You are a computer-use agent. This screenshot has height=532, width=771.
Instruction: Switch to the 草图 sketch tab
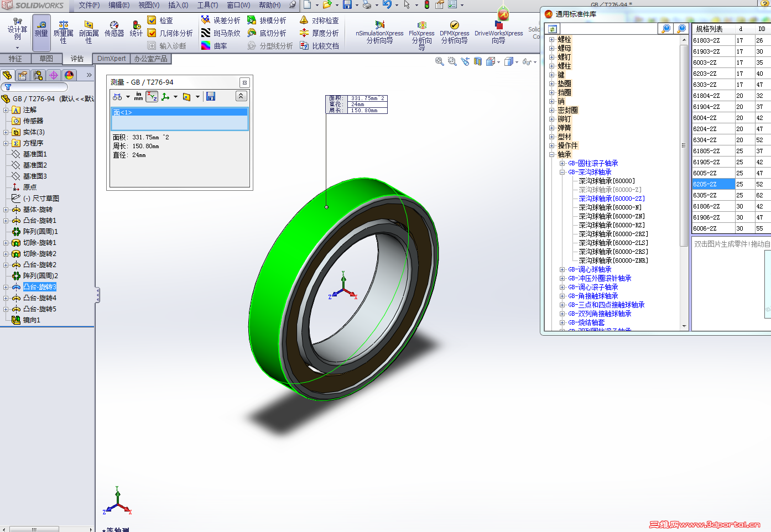[x=46, y=59]
